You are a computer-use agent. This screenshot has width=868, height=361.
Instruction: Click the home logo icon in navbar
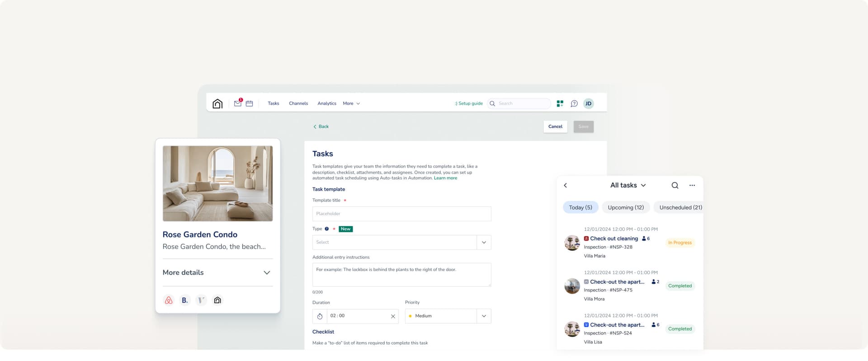point(217,104)
